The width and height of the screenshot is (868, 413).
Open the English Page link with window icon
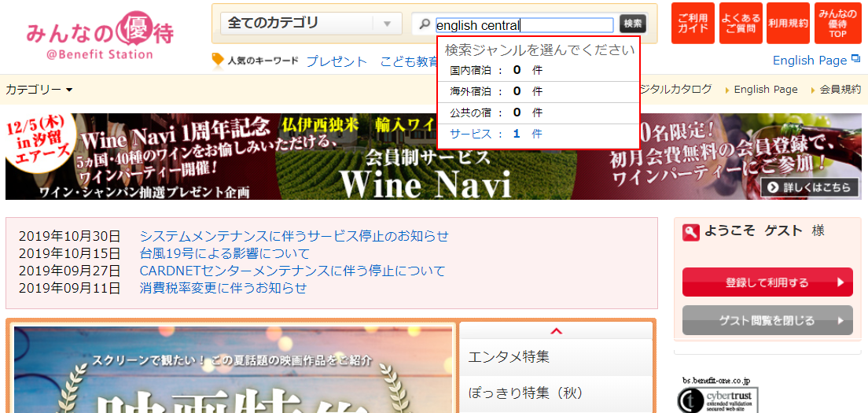click(817, 61)
